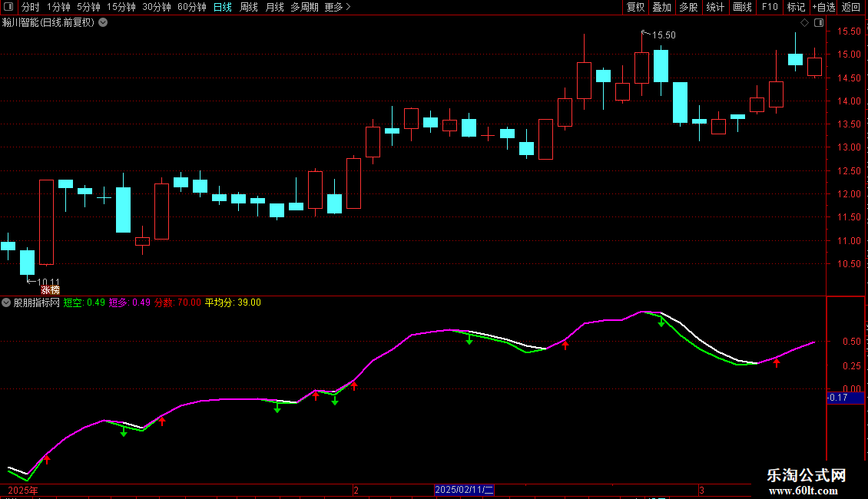The width and height of the screenshot is (868, 499).
Task: Expand dropdown next to 瀚川智能 title
Action: click(x=103, y=23)
